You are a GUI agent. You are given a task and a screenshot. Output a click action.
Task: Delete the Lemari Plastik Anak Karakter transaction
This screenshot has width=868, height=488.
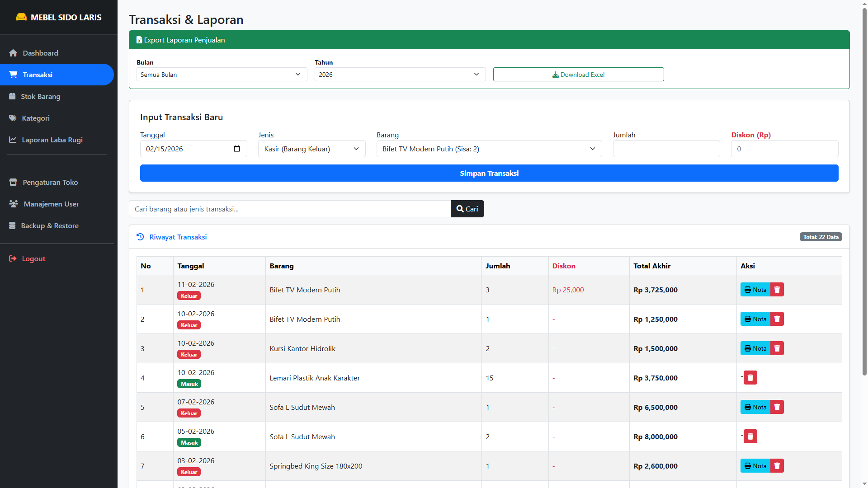(x=750, y=378)
